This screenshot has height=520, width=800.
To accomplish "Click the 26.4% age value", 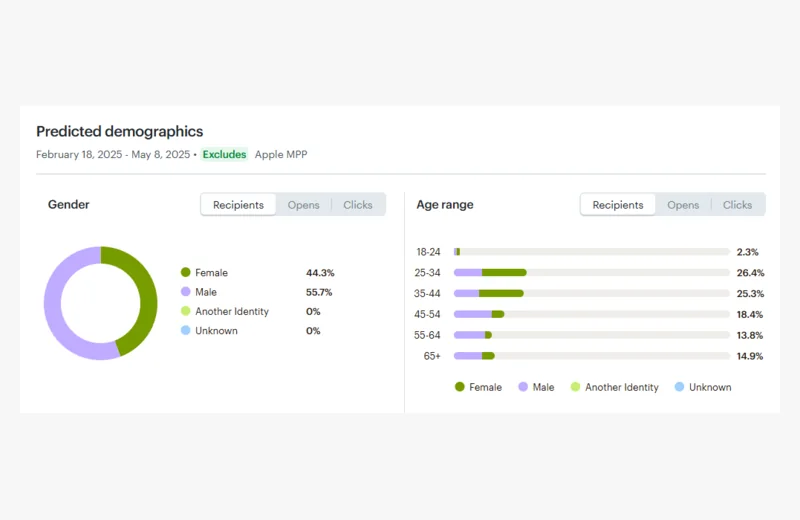I will 750,273.
